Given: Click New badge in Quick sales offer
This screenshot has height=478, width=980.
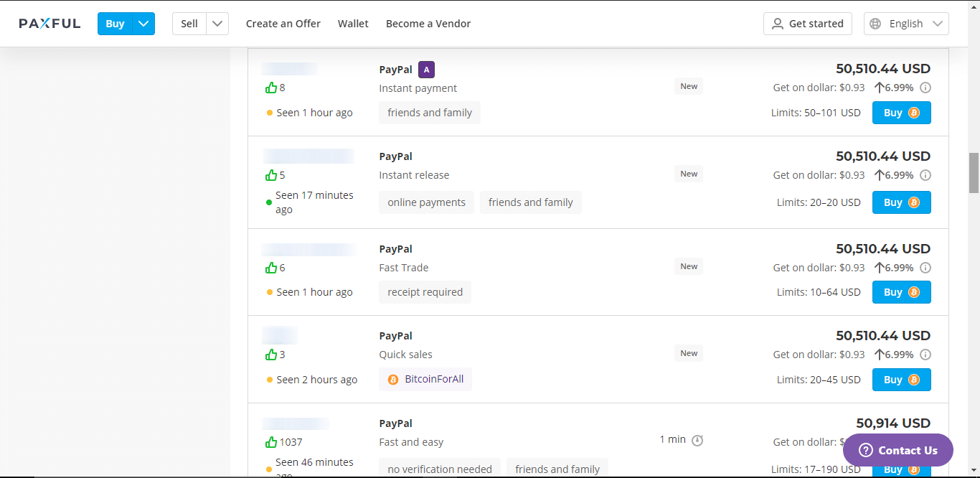Looking at the screenshot, I should coord(689,353).
